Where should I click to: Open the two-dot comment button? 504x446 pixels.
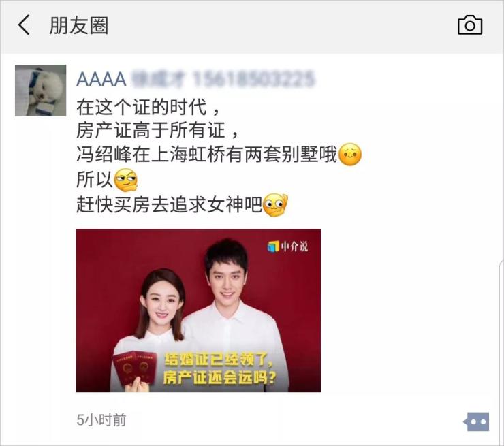tap(476, 422)
